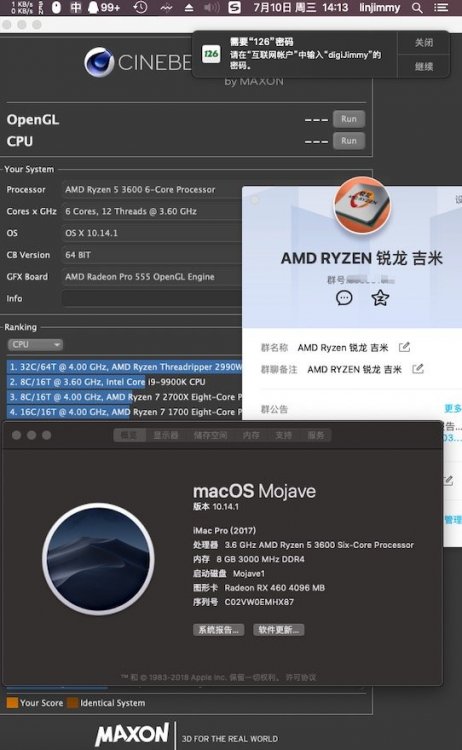
Task: Click the notification text 需要"126"密码
Action: 261,42
